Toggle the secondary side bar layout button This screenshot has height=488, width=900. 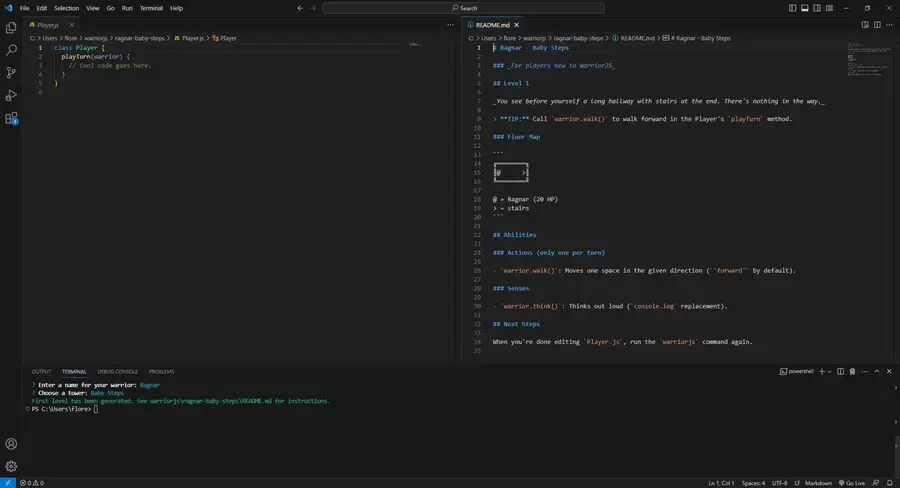(816, 8)
